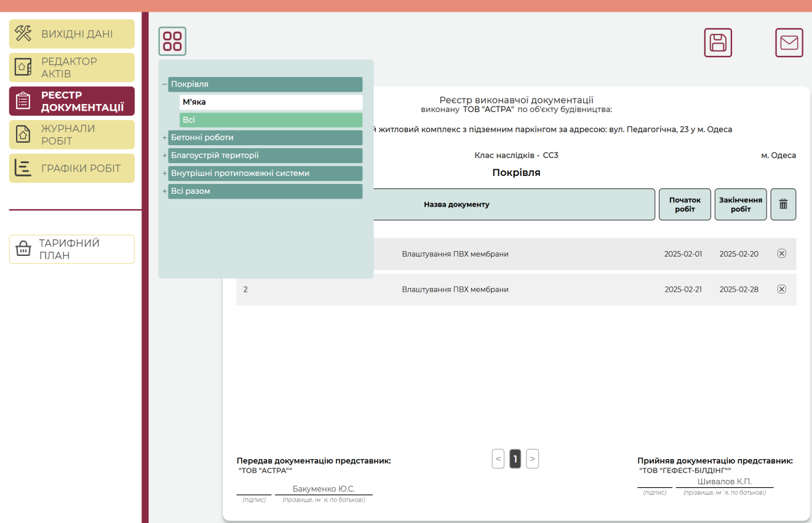
Task: Remove the row dated 2025-02-01 with X icon
Action: [x=782, y=254]
